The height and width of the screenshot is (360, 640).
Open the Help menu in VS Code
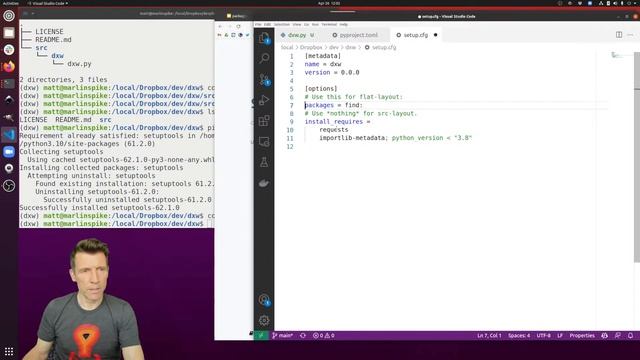pyautogui.click(x=344, y=24)
